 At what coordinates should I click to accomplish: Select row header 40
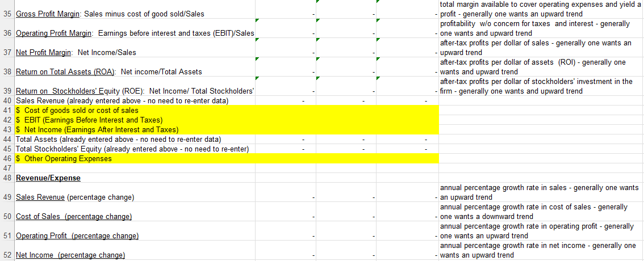tap(7, 100)
